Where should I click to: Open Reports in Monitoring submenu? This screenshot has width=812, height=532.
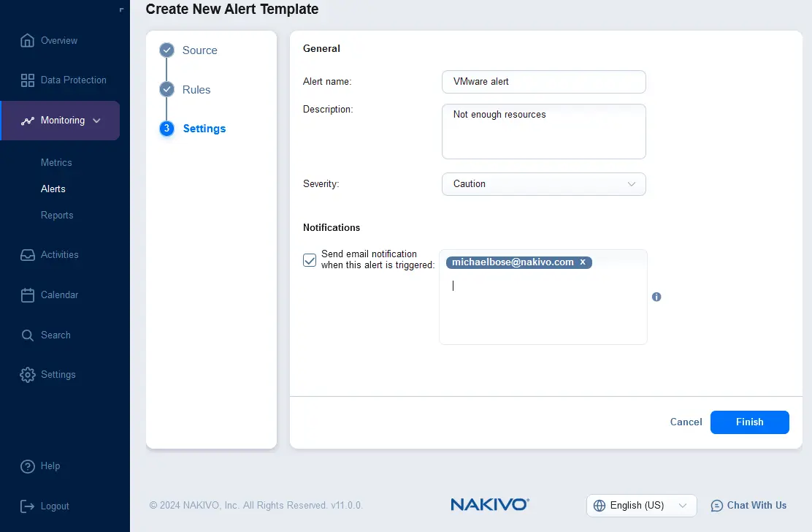(57, 216)
